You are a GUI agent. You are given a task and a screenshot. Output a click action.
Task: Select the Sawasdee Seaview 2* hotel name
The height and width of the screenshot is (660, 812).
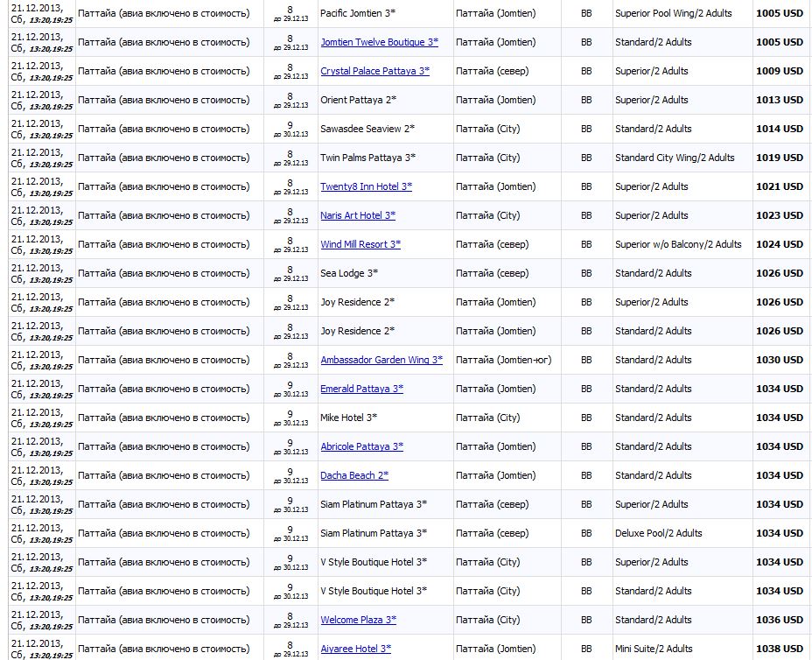(x=367, y=129)
